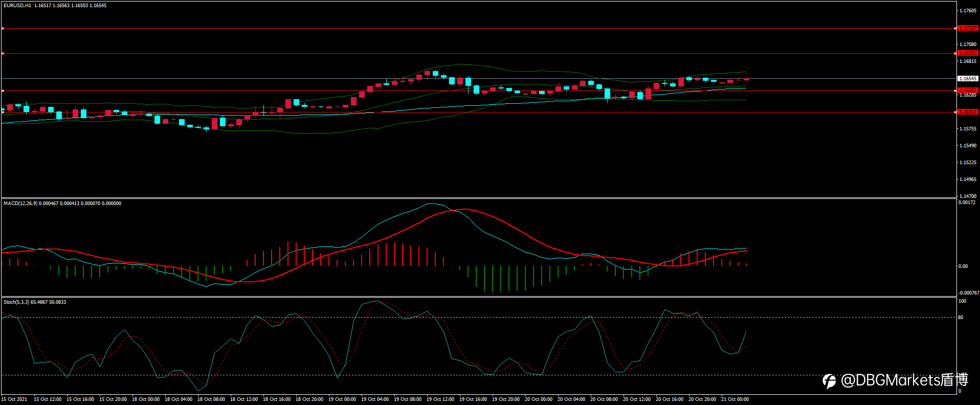Click the 18 Oct 00:00 time label
Screen dimensions: 980x405
point(146,399)
